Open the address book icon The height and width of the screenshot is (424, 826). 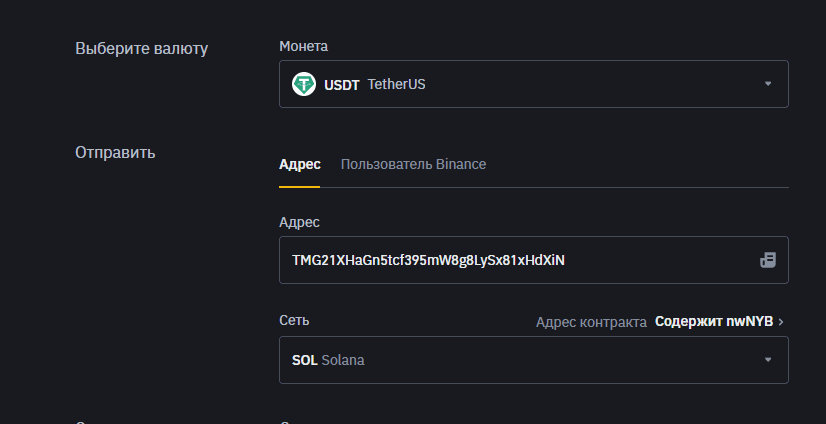(768, 260)
